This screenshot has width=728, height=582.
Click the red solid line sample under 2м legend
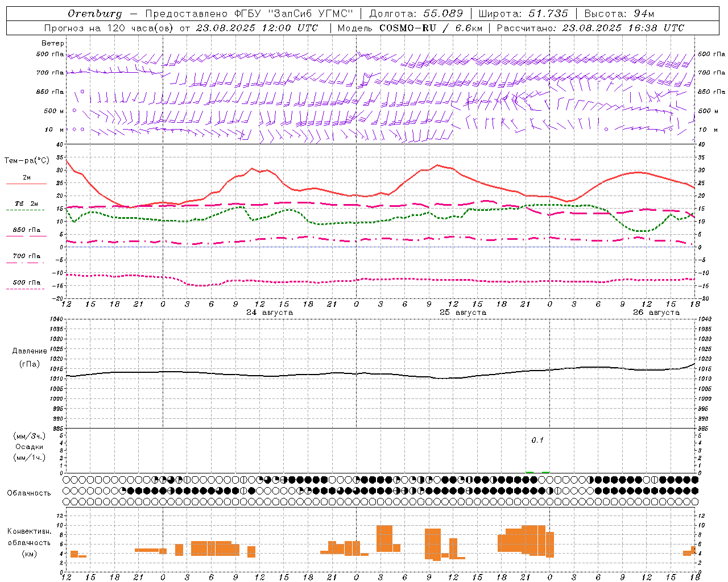tap(26, 184)
